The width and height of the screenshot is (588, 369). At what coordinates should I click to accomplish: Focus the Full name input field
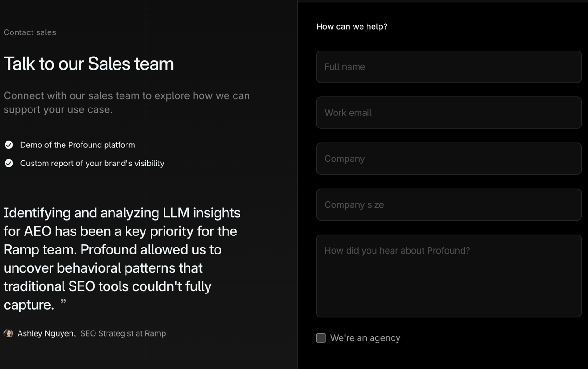point(449,67)
